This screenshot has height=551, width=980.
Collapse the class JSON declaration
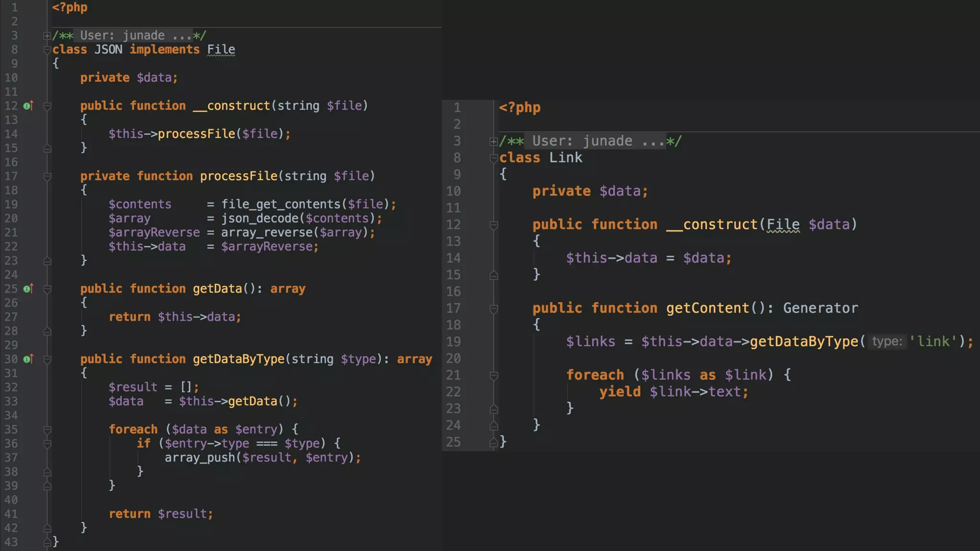(47, 50)
